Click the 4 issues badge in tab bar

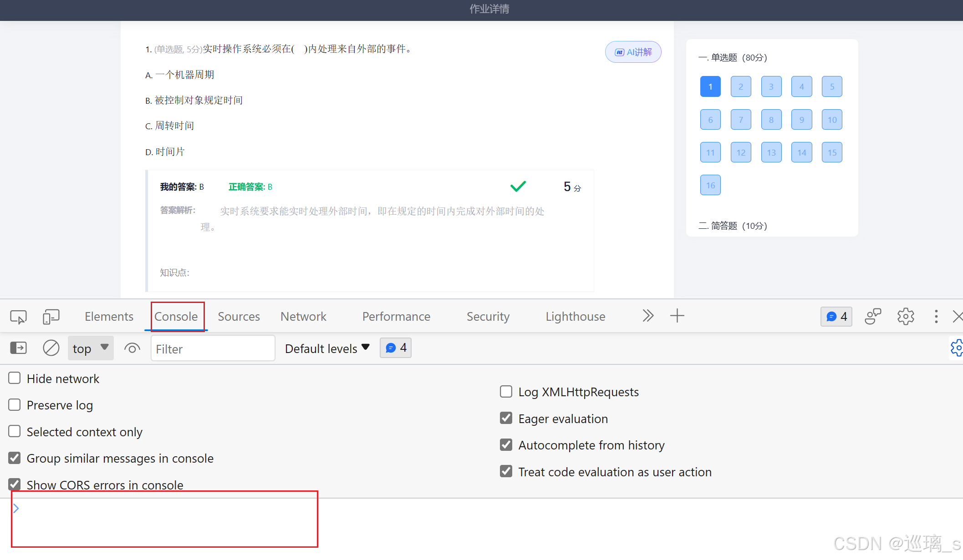coord(836,317)
